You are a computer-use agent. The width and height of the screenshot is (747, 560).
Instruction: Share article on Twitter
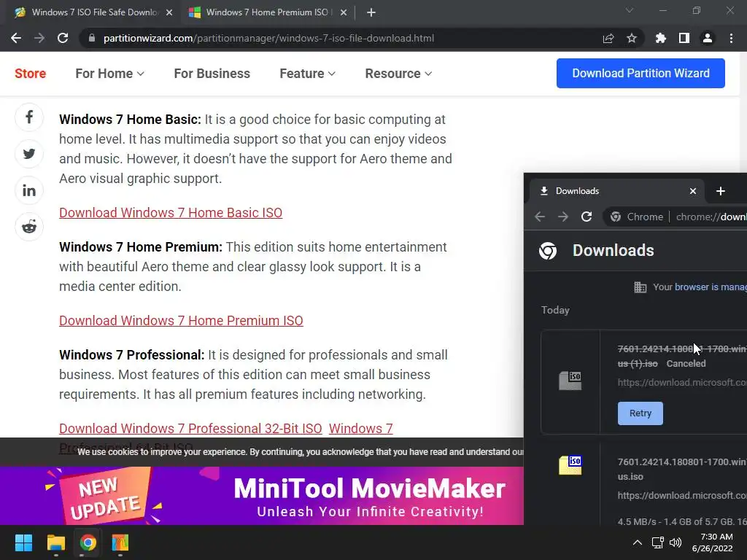click(x=29, y=154)
